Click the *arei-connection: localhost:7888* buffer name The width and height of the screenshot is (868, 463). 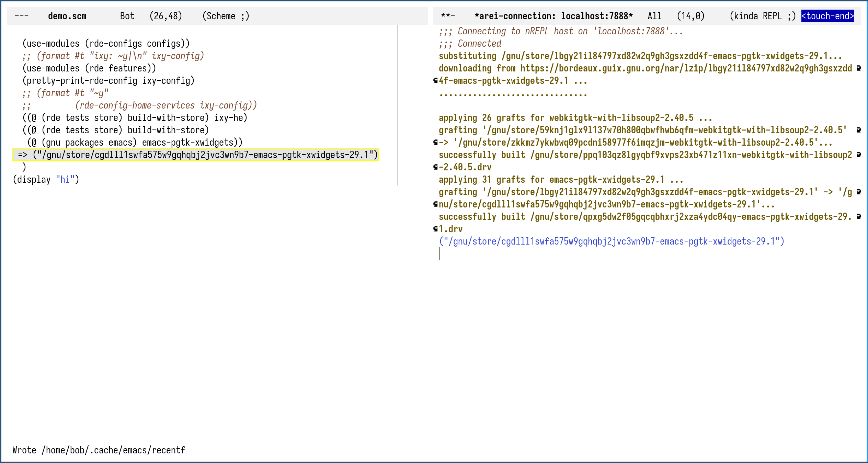click(553, 16)
